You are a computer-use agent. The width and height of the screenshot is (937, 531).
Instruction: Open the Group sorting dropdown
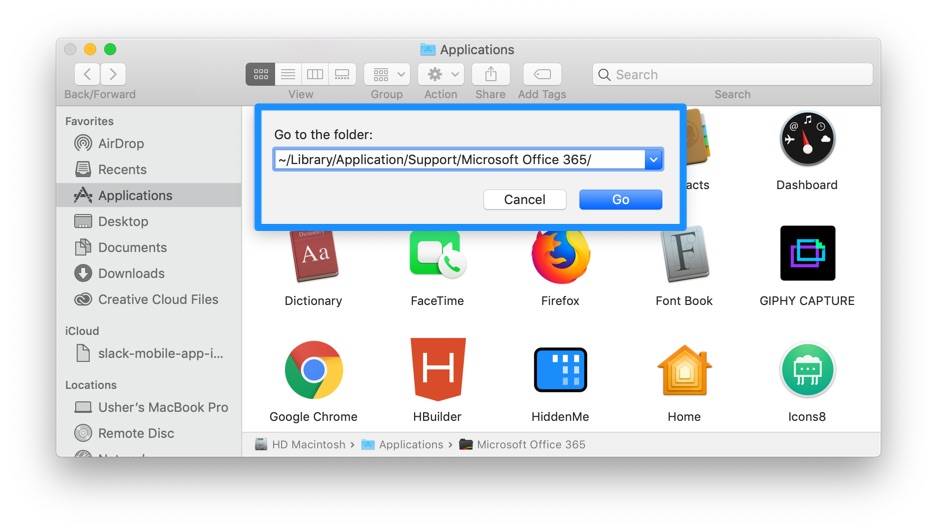pyautogui.click(x=387, y=74)
